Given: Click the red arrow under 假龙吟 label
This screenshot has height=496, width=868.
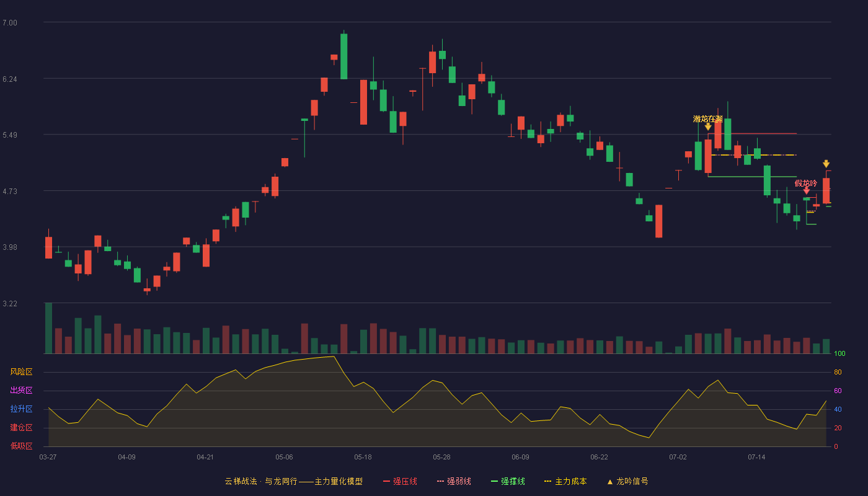Looking at the screenshot, I should click(x=806, y=191).
